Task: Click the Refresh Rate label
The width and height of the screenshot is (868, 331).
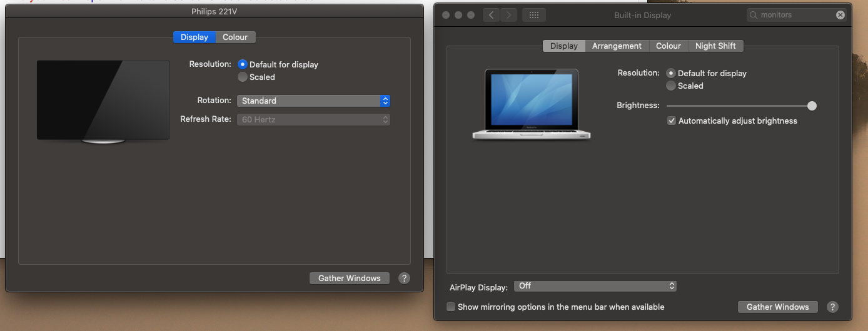Action: (206, 119)
